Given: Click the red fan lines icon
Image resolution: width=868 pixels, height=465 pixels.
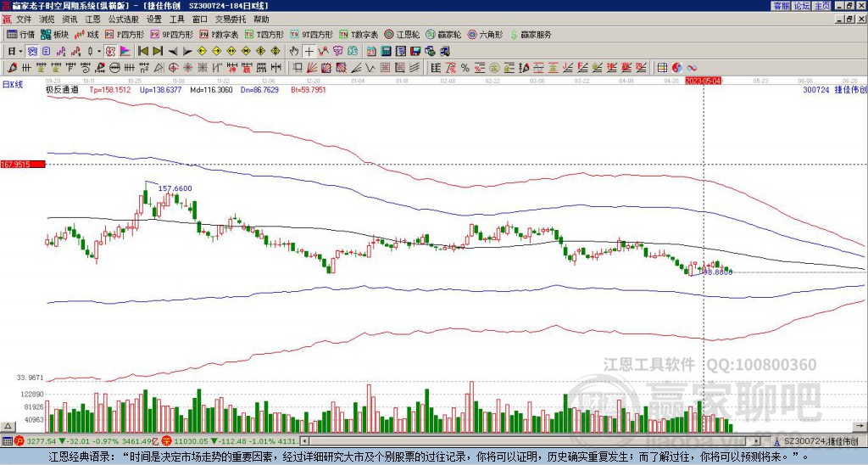Looking at the screenshot, I should coord(312,68).
